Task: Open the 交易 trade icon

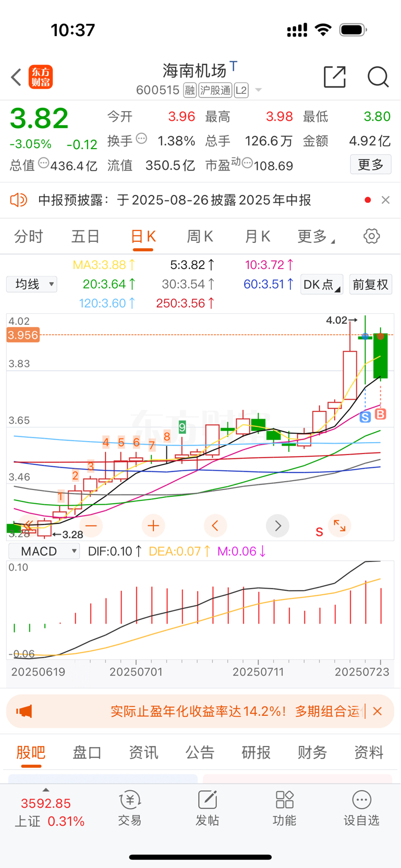Action: (x=130, y=808)
